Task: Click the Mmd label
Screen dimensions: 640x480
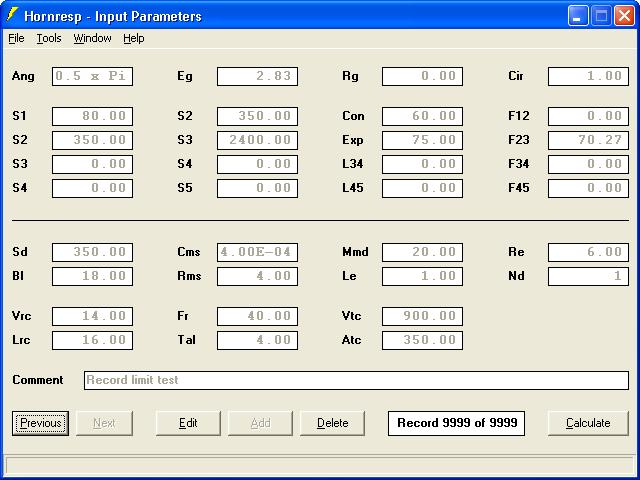Action: (355, 252)
